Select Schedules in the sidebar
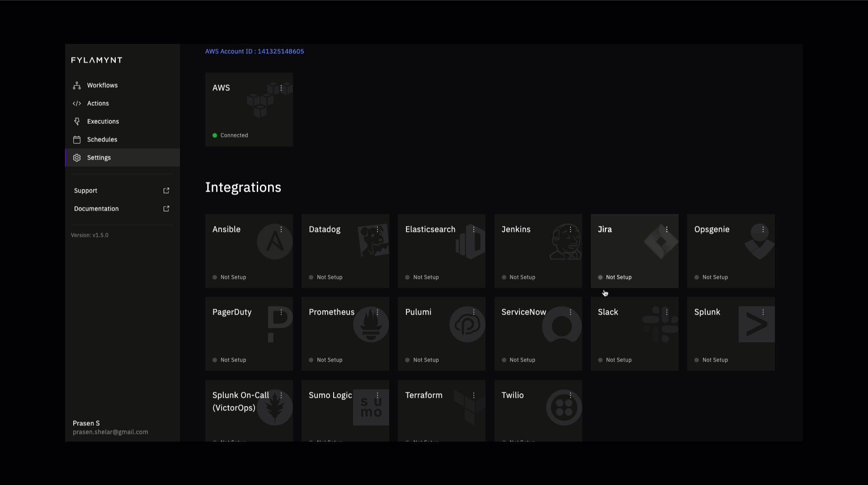868x485 pixels. click(x=123, y=140)
